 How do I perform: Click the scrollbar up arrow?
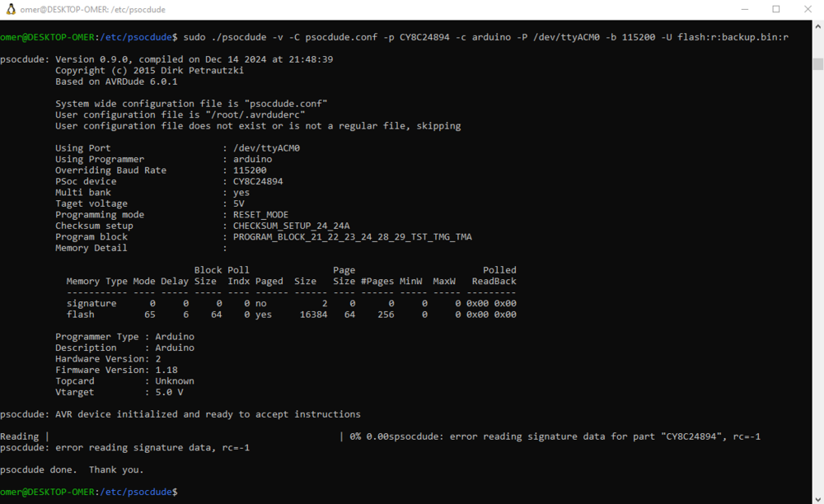817,27
